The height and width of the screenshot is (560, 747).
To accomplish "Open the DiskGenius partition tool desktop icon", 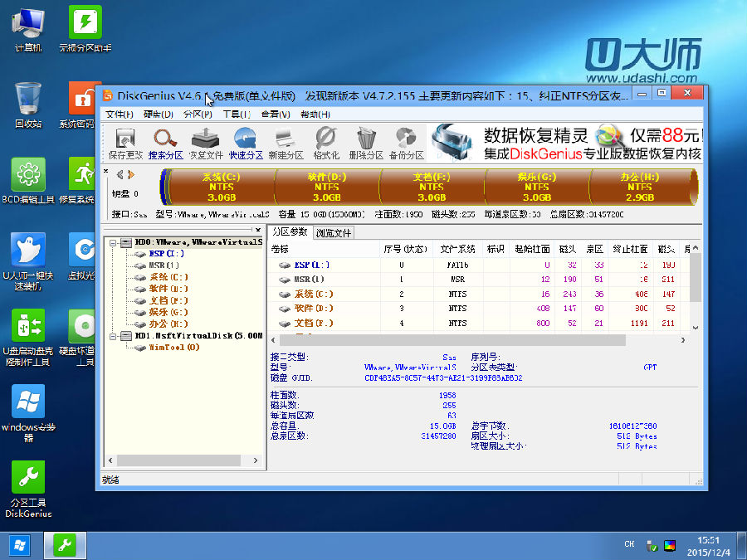I will click(x=28, y=489).
